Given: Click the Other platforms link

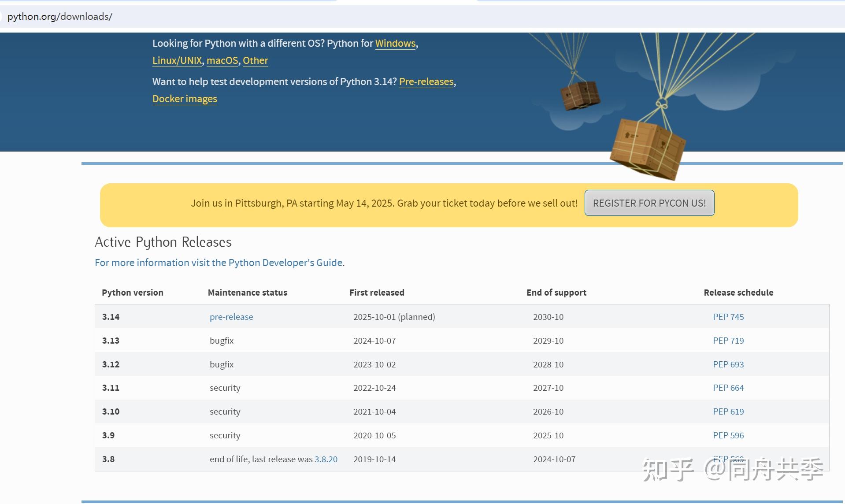Looking at the screenshot, I should [255, 60].
